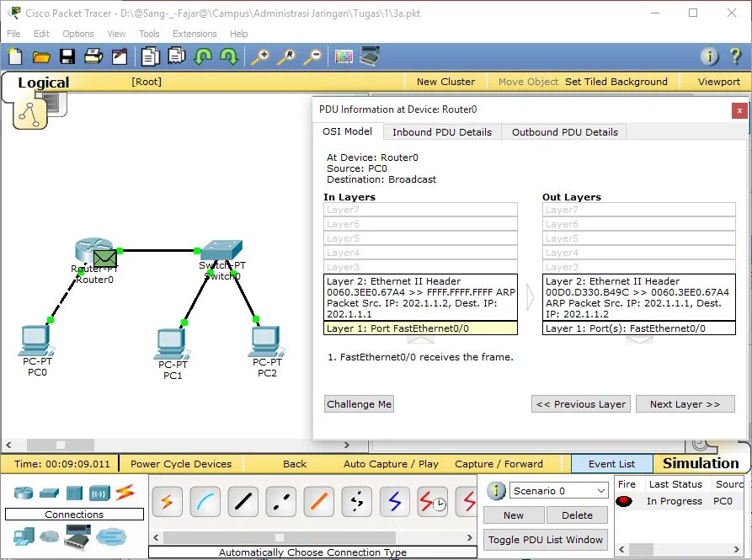Select End Devices category icon
Image resolution: width=752 pixels, height=560 pixels.
coord(24,536)
